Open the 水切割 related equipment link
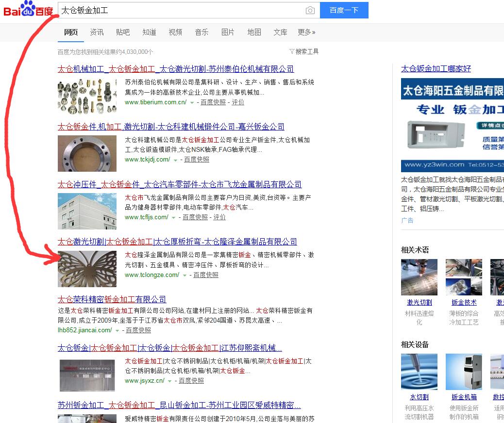The height and width of the screenshot is (423, 504). 420,397
